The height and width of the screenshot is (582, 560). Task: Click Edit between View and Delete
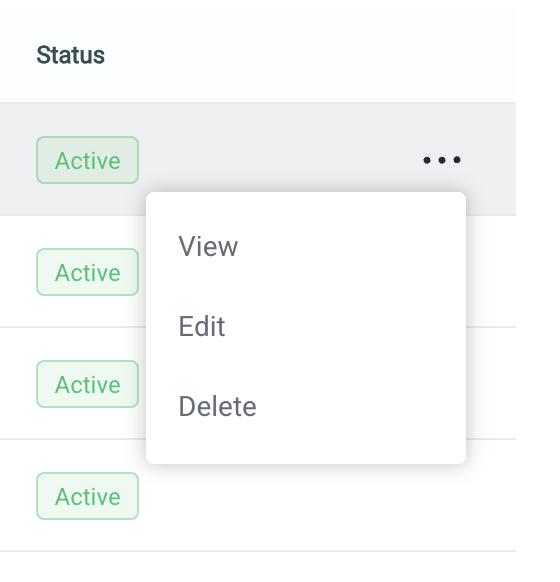(202, 326)
